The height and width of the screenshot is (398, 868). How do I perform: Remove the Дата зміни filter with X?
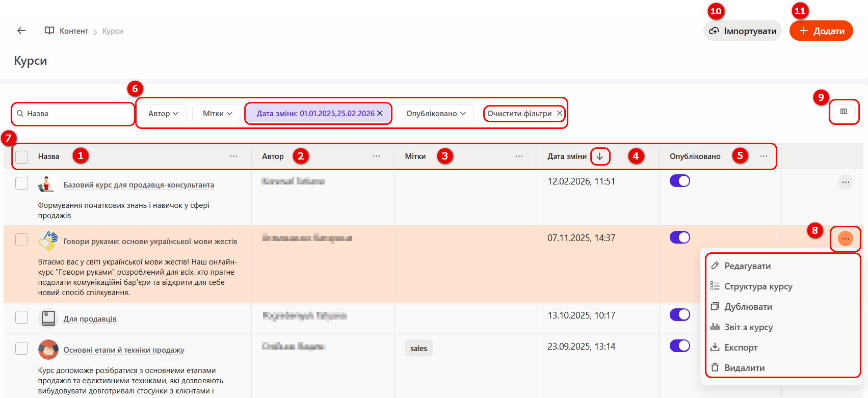point(380,113)
